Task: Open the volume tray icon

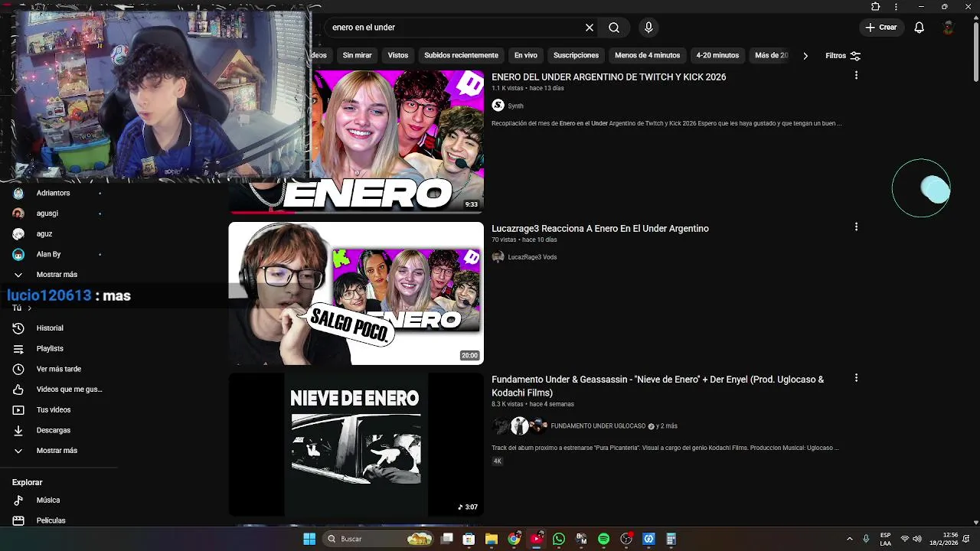Action: pos(917,539)
